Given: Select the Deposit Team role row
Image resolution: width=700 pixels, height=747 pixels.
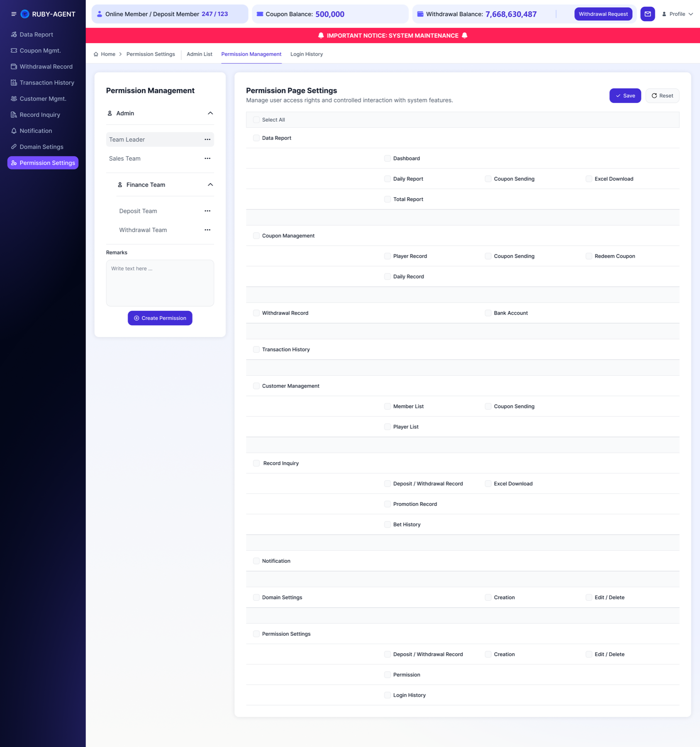Looking at the screenshot, I should click(x=165, y=211).
